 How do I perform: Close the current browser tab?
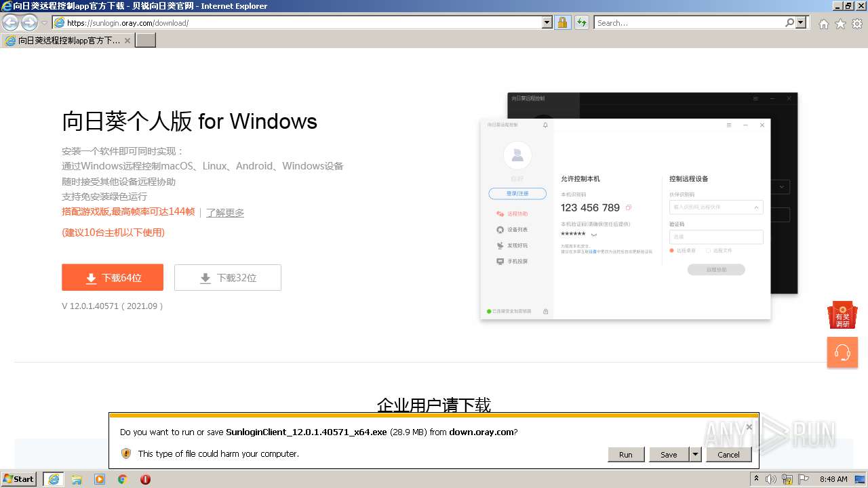tap(127, 41)
